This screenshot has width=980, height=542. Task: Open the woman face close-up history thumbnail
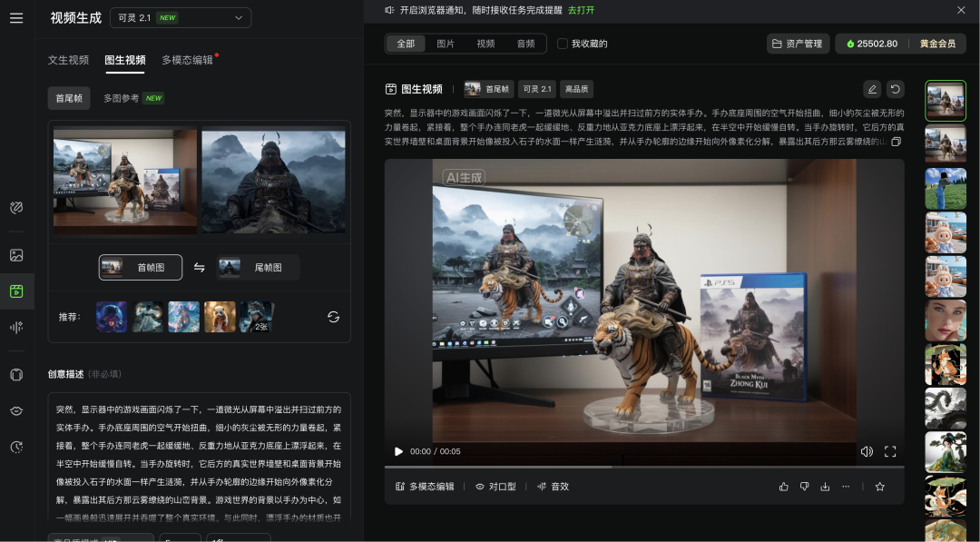click(x=946, y=320)
